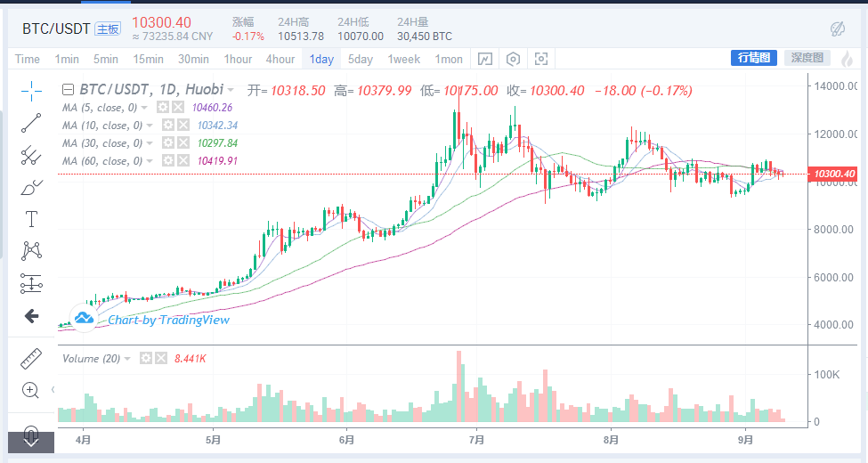The height and width of the screenshot is (463, 868).
Task: Open settings for MA 5 indicator
Action: (163, 108)
